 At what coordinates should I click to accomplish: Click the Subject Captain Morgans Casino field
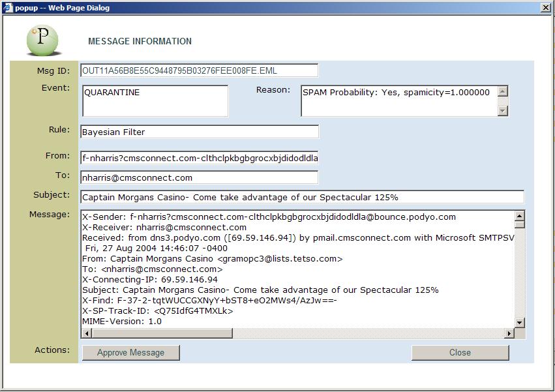click(x=302, y=197)
